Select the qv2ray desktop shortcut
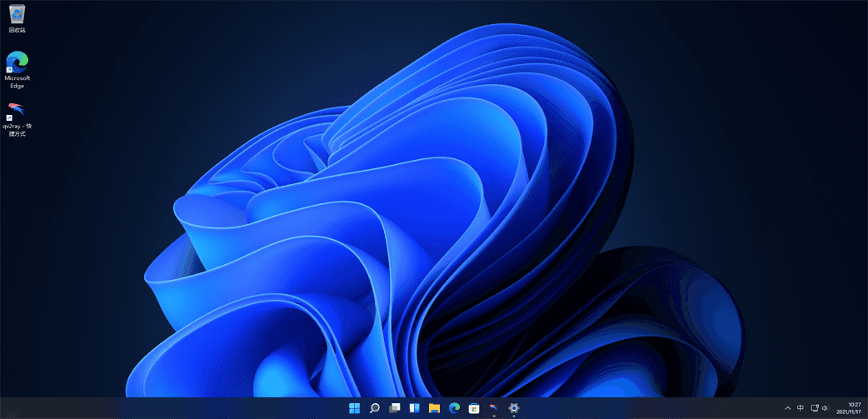The width and height of the screenshot is (868, 419). point(17,112)
